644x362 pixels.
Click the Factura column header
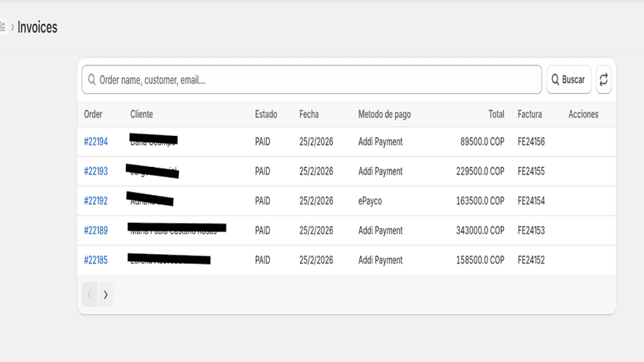[x=530, y=114]
